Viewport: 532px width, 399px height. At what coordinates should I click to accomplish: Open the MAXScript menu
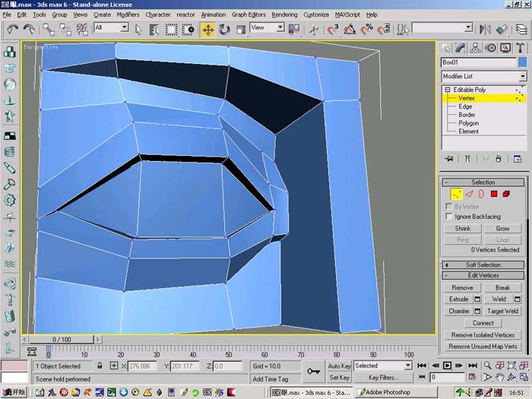click(347, 14)
